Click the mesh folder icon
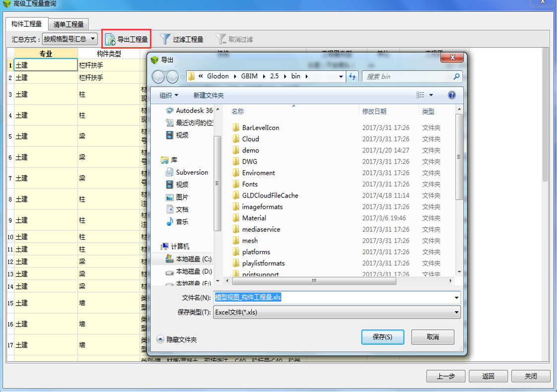The height and width of the screenshot is (392, 557). tap(236, 241)
